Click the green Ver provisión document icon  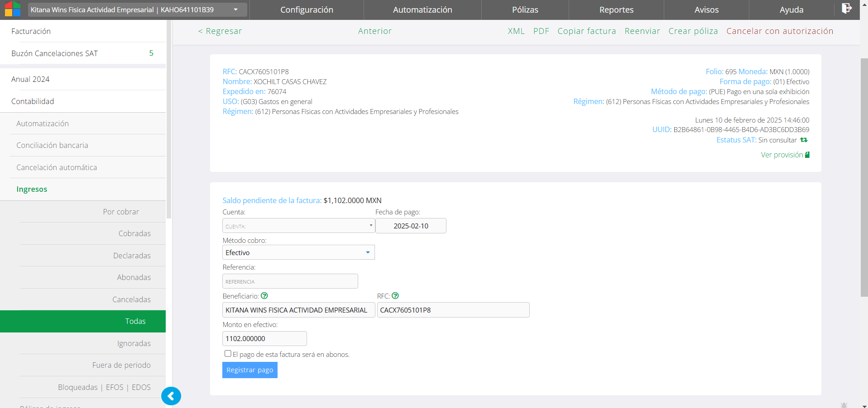pyautogui.click(x=807, y=155)
